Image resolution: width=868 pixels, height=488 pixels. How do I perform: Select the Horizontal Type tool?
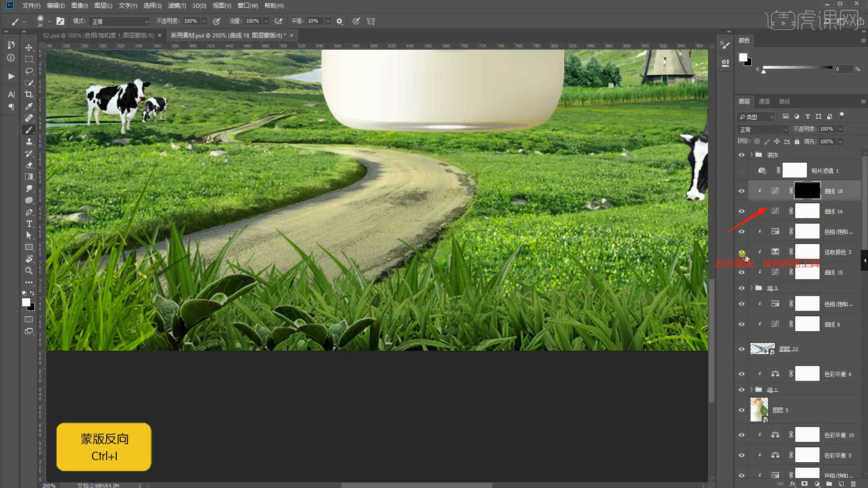(29, 224)
